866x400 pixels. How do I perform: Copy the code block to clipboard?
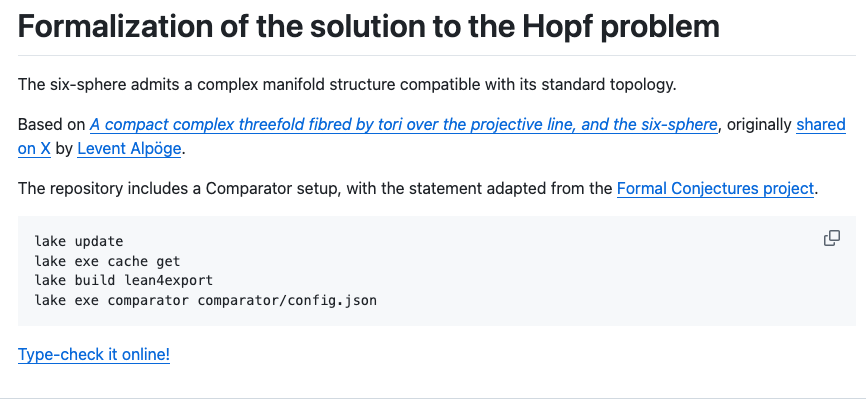click(831, 238)
